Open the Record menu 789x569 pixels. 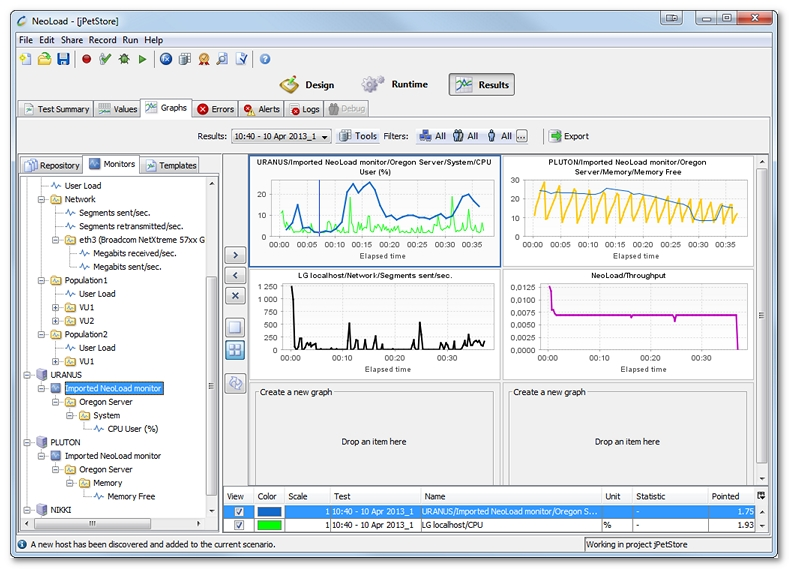pyautogui.click(x=102, y=40)
